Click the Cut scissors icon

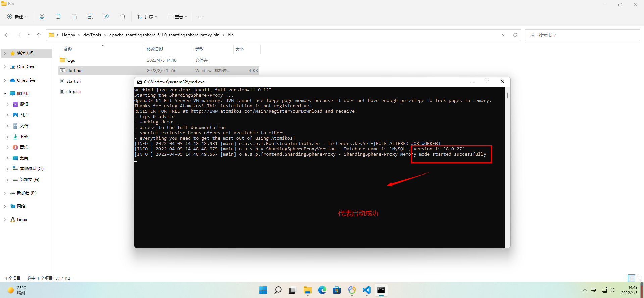(x=42, y=17)
